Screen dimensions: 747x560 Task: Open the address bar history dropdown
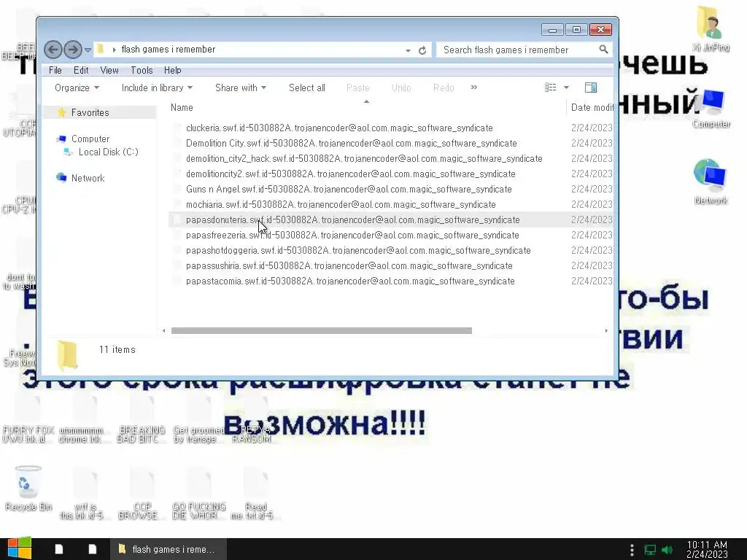[408, 50]
